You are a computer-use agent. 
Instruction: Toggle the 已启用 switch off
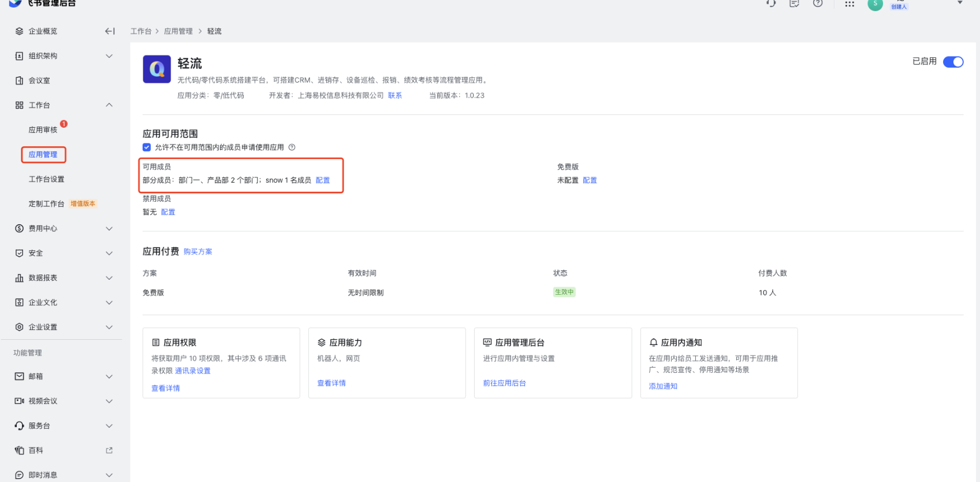point(953,62)
